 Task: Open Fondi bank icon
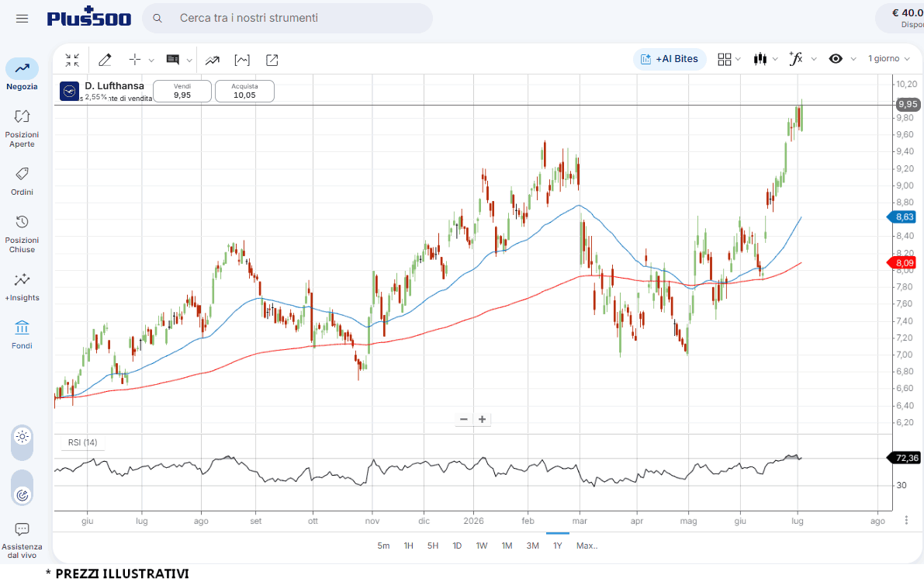22,334
